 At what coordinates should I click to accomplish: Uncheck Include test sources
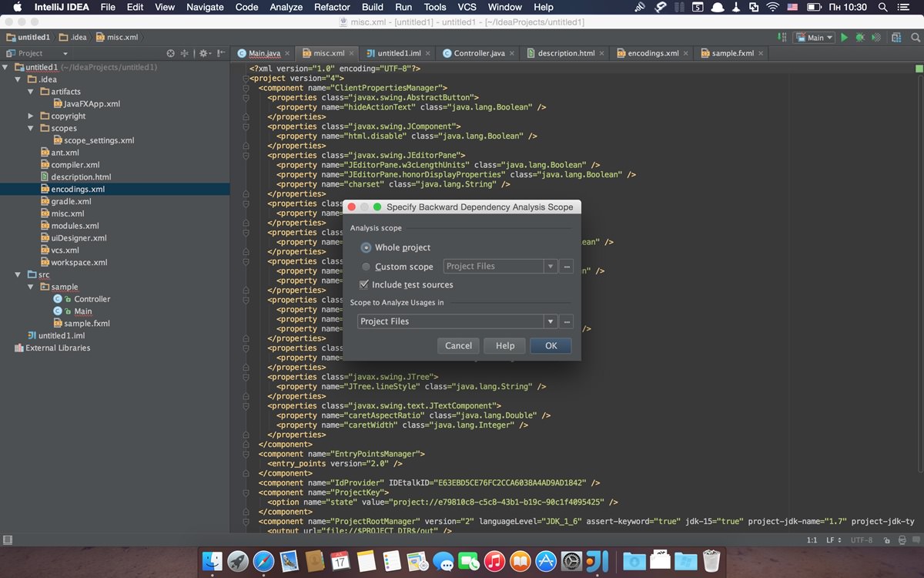point(363,284)
